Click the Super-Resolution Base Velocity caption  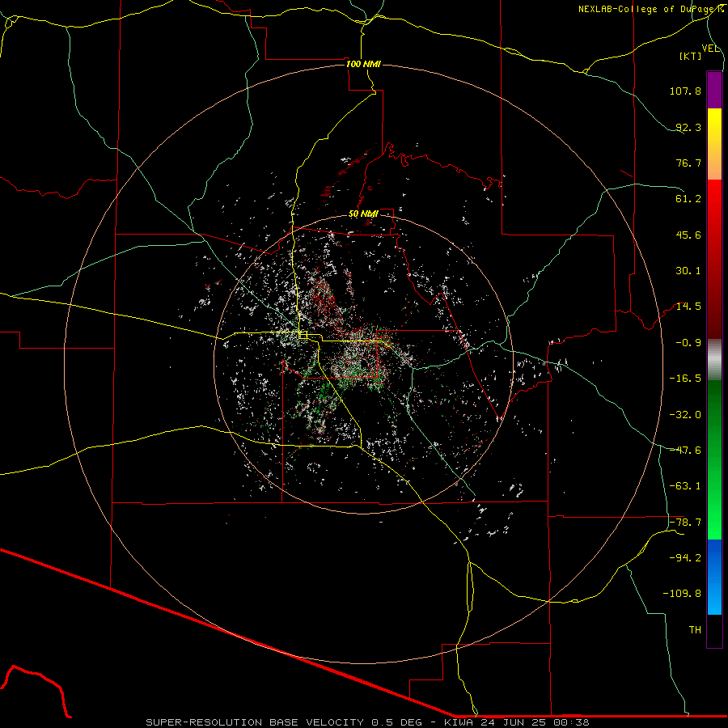click(x=367, y=722)
